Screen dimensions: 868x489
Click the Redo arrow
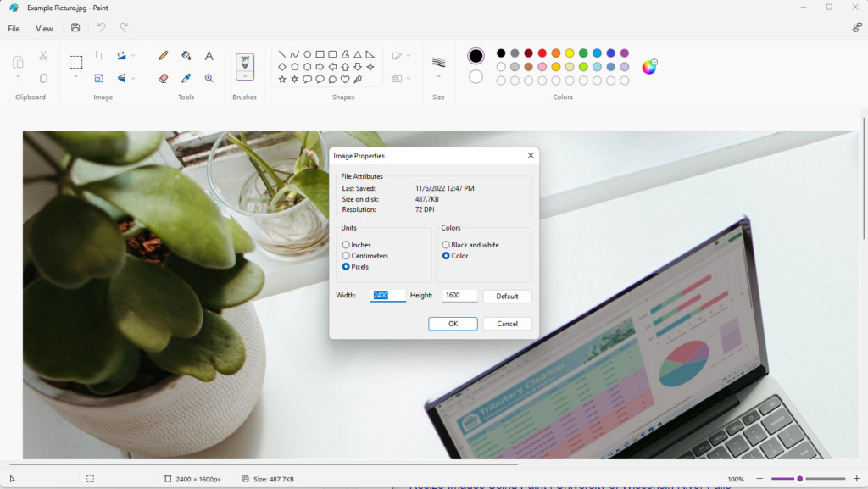[x=124, y=28]
